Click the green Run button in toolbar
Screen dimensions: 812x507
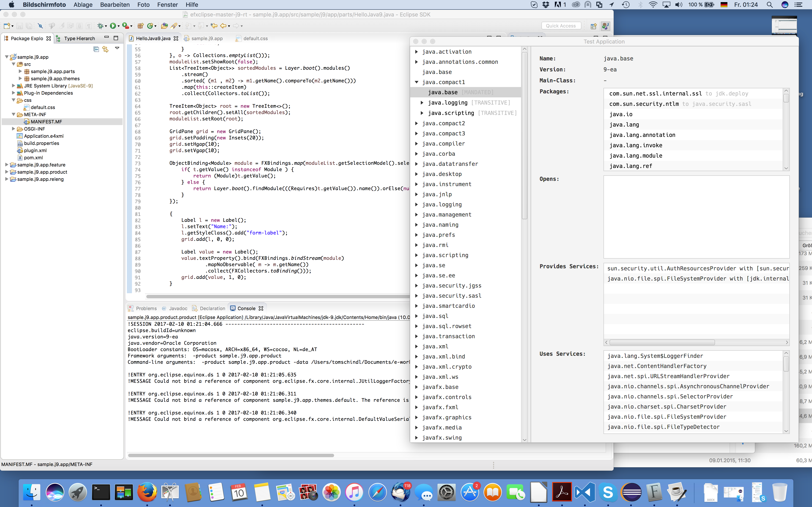[x=113, y=26]
